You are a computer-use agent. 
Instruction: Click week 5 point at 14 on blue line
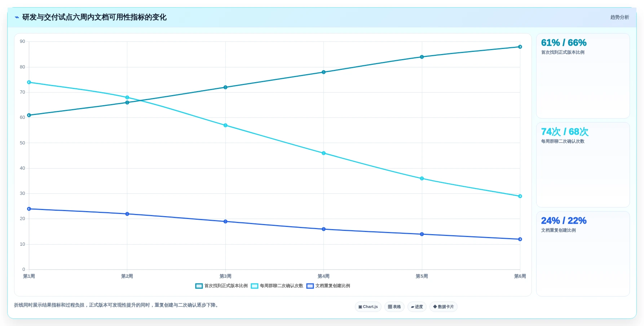click(422, 234)
